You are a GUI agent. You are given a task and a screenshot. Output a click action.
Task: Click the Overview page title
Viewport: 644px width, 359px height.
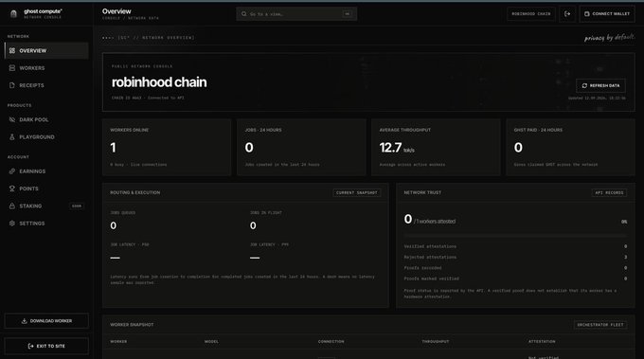pyautogui.click(x=116, y=11)
